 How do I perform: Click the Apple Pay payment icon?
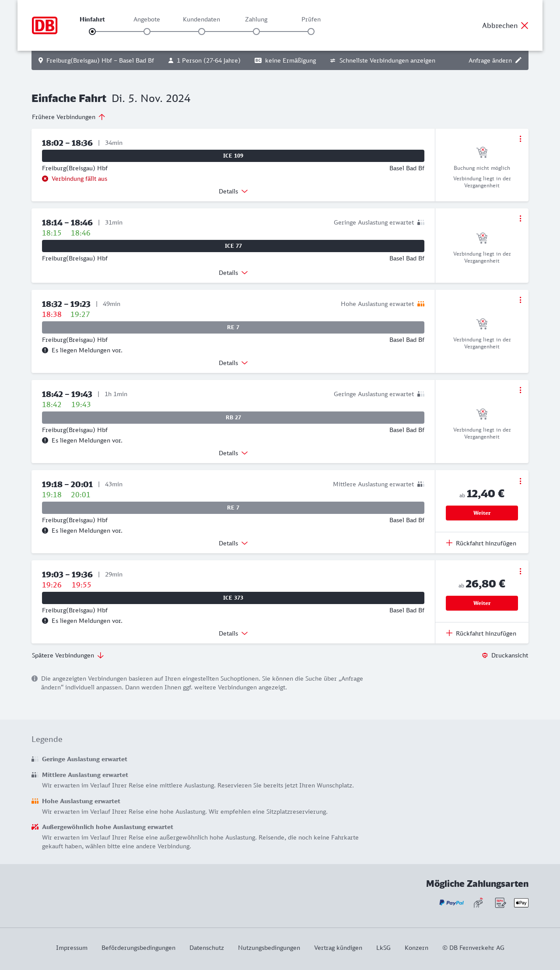tap(521, 903)
